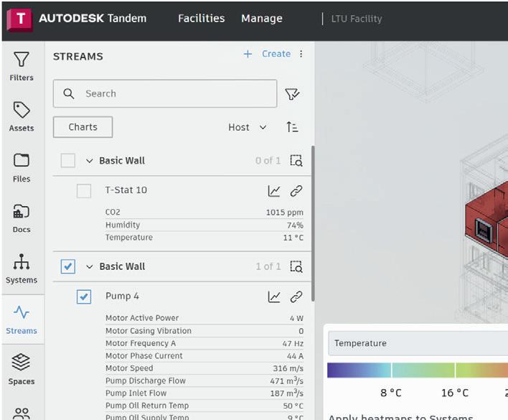Open the Files sidebar panel
508x420 pixels.
pos(22,168)
